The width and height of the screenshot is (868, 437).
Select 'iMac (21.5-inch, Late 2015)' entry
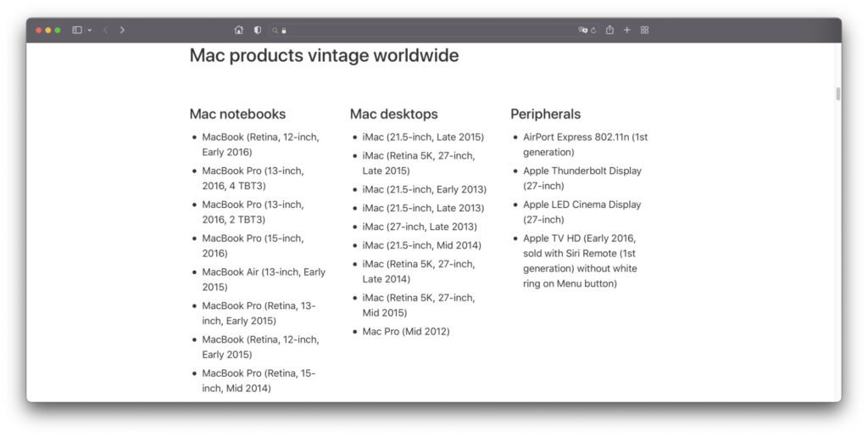(x=423, y=137)
